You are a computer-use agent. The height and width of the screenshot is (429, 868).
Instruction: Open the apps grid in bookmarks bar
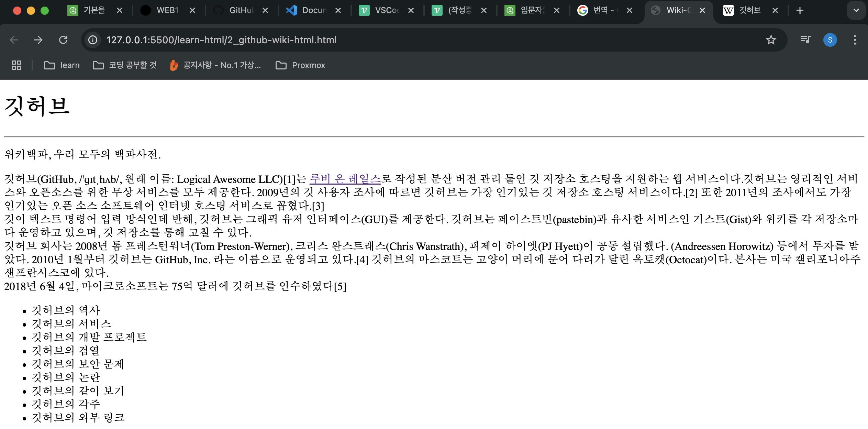pos(16,65)
